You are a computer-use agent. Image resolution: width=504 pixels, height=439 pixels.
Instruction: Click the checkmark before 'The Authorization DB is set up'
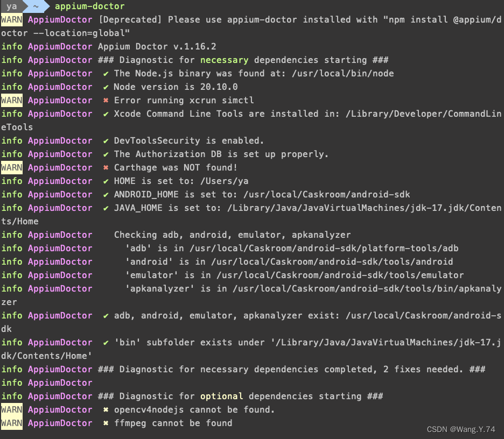coord(106,154)
